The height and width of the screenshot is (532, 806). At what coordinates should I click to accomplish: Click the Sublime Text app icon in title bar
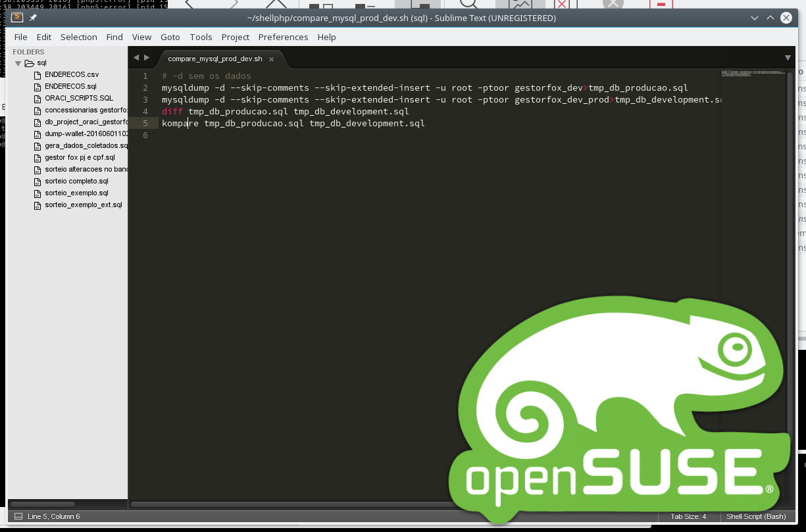[x=18, y=18]
